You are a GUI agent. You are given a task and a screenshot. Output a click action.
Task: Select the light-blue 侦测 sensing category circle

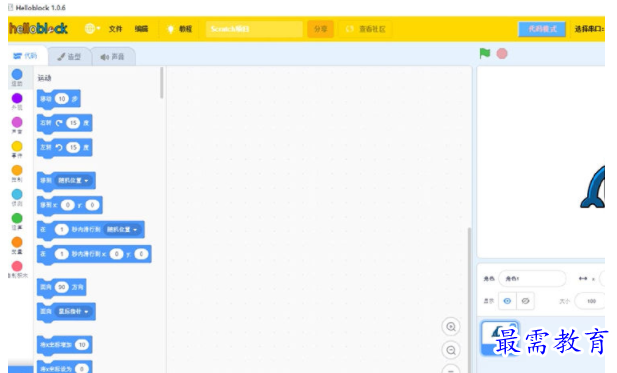click(17, 194)
